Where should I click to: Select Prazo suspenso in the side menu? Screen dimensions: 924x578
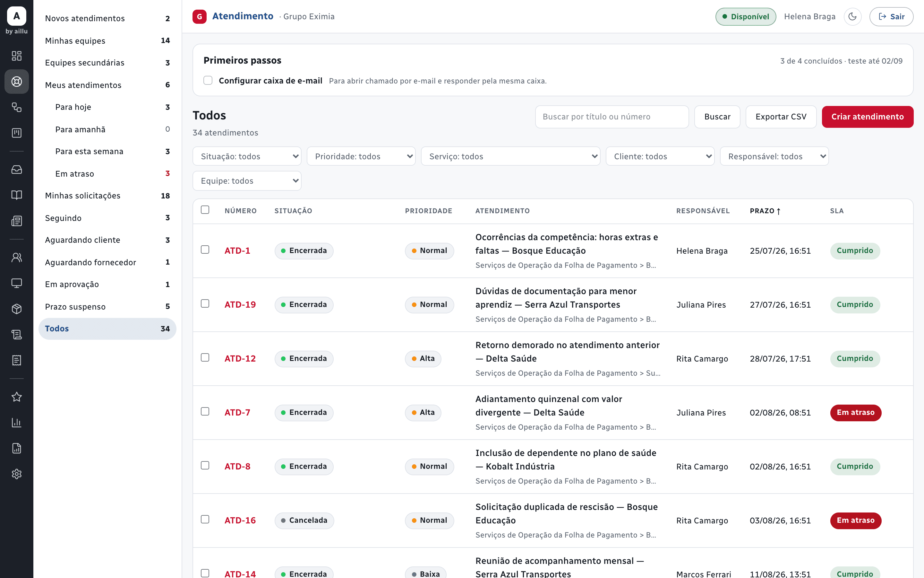[x=107, y=307]
